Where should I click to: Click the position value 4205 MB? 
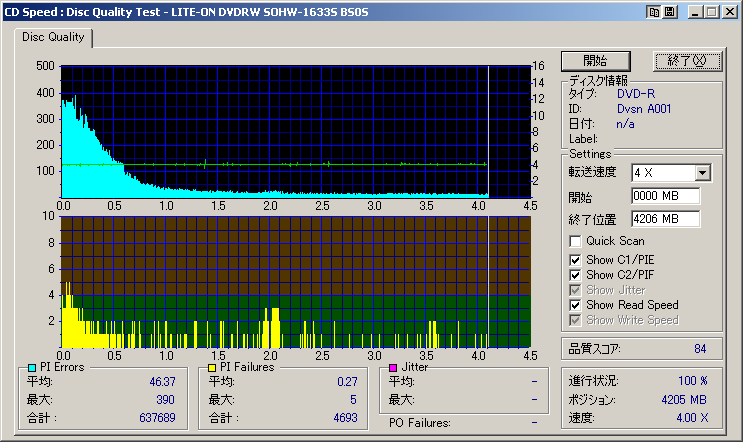point(684,400)
